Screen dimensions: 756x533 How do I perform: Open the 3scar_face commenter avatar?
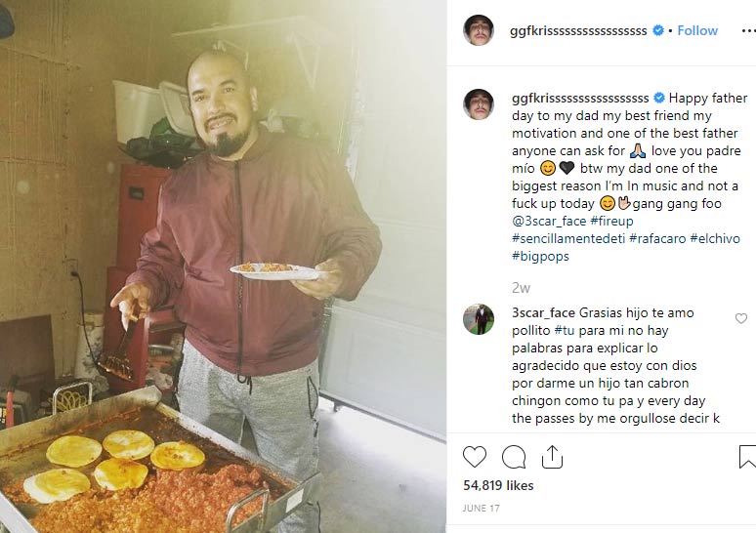tap(479, 319)
